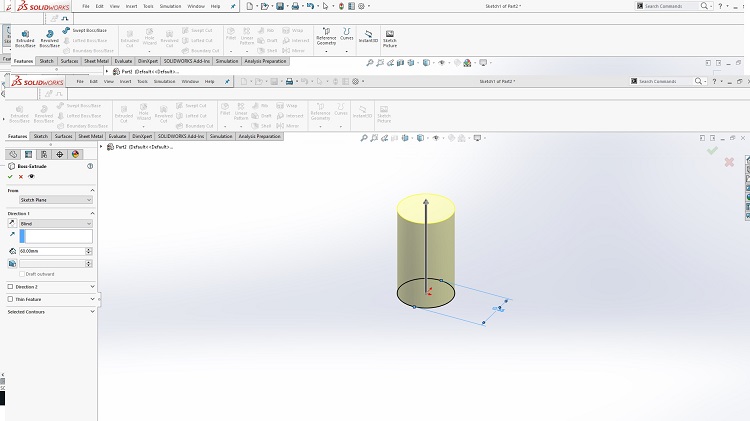Collapse the From section
750x421 pixels.
pyautogui.click(x=92, y=190)
